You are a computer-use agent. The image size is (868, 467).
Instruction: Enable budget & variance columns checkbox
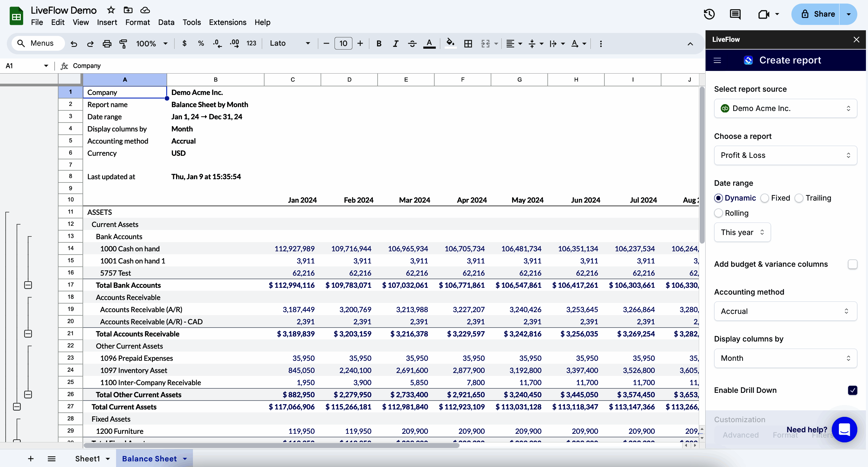(853, 264)
